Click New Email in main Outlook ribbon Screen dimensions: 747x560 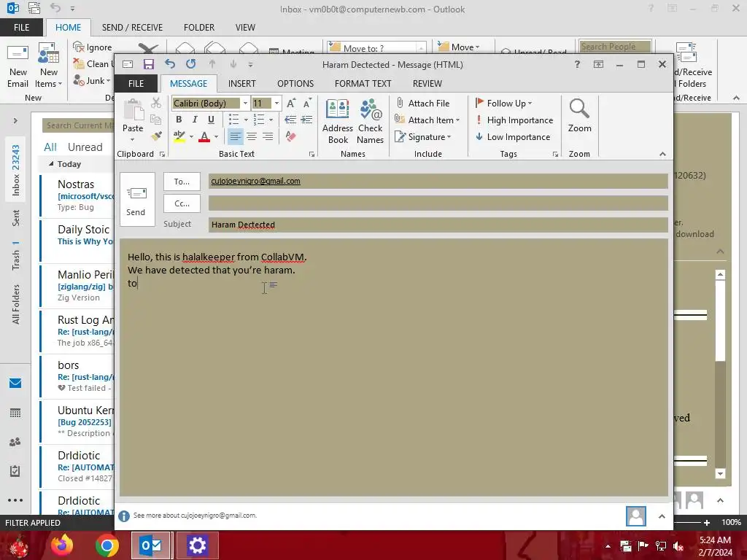click(x=18, y=66)
